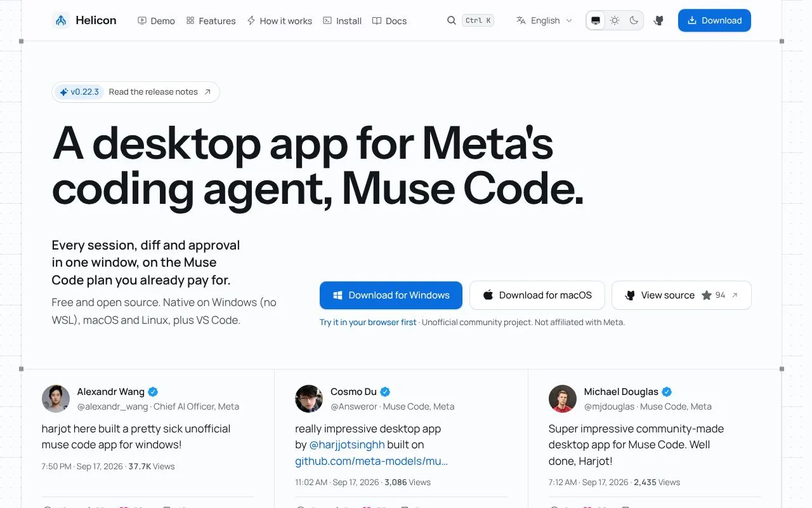Go to the Helicon home logo

click(x=84, y=20)
